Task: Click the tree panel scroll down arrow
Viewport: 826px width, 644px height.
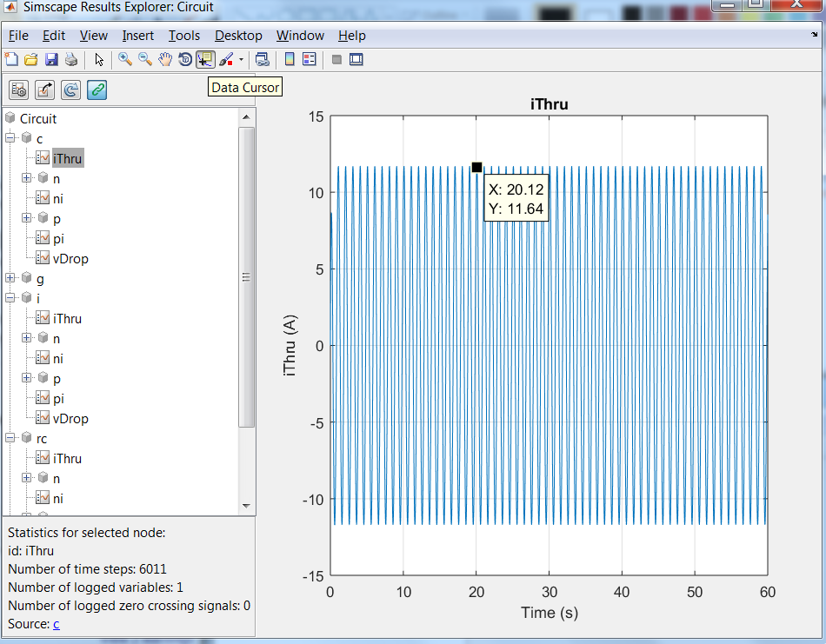Action: pos(247,505)
